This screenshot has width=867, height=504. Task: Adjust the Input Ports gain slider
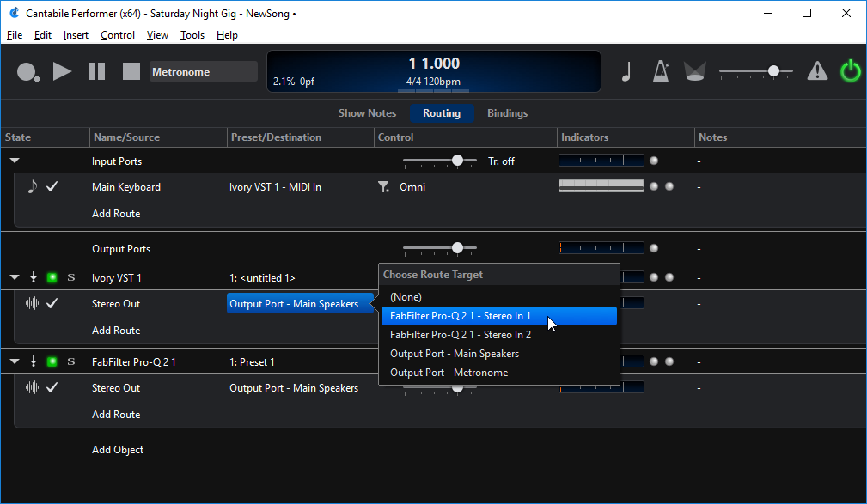pyautogui.click(x=457, y=161)
